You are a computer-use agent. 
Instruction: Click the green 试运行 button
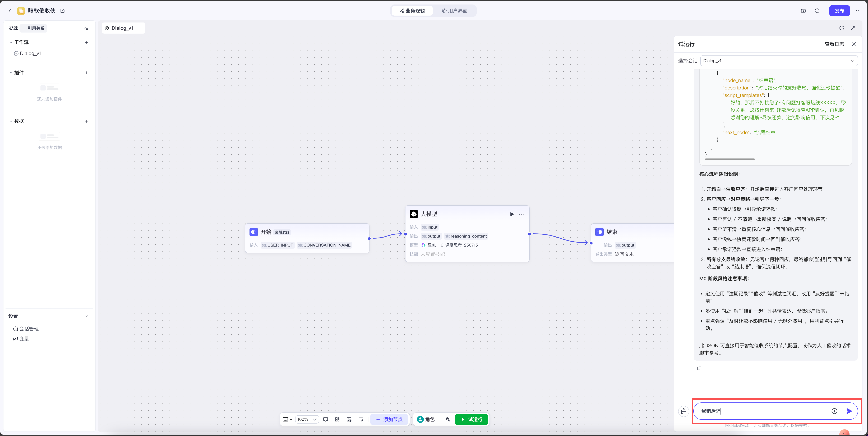click(x=471, y=419)
